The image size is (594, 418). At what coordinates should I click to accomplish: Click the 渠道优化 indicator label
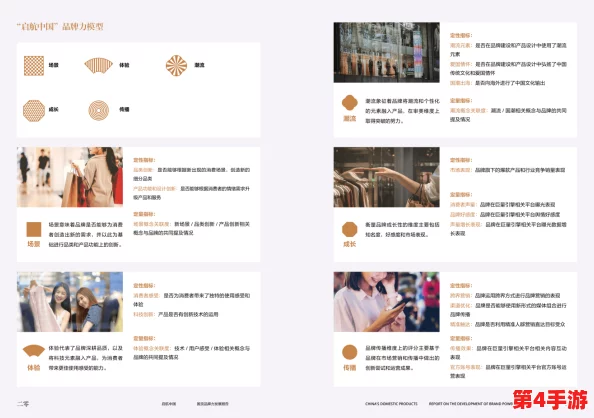point(461,305)
